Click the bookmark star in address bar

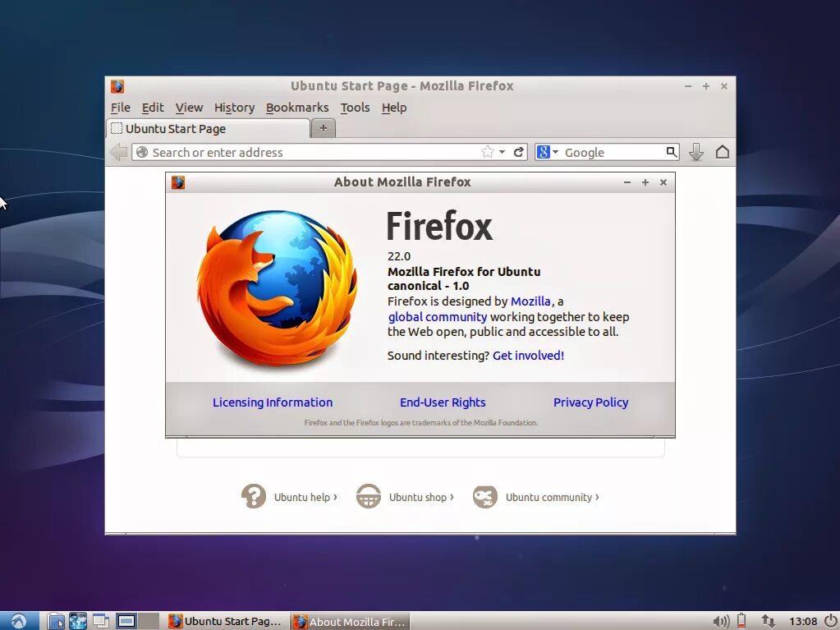click(487, 152)
